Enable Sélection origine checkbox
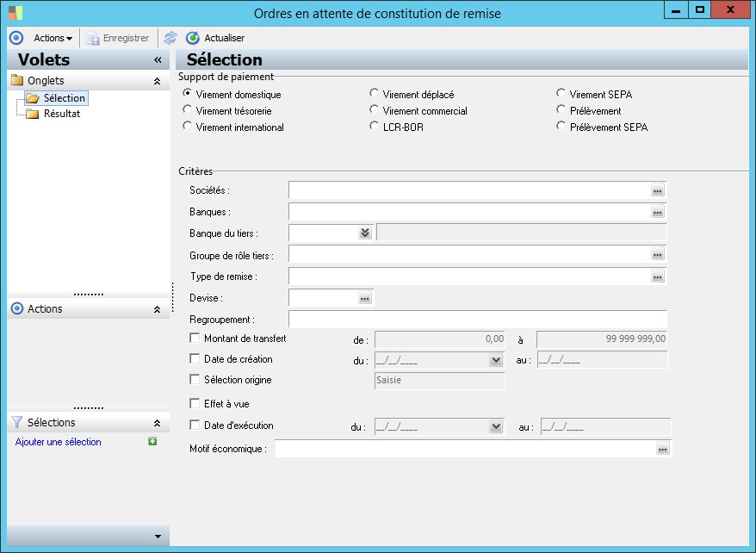This screenshot has height=553, width=756. (x=195, y=380)
